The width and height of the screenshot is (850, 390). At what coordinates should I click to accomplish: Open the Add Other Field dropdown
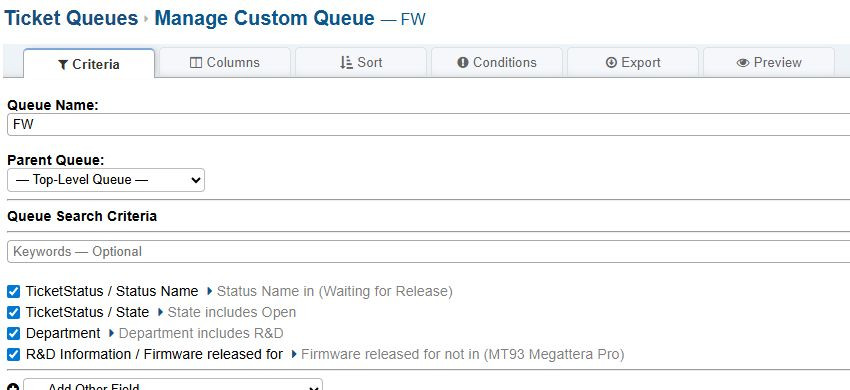[x=173, y=385]
